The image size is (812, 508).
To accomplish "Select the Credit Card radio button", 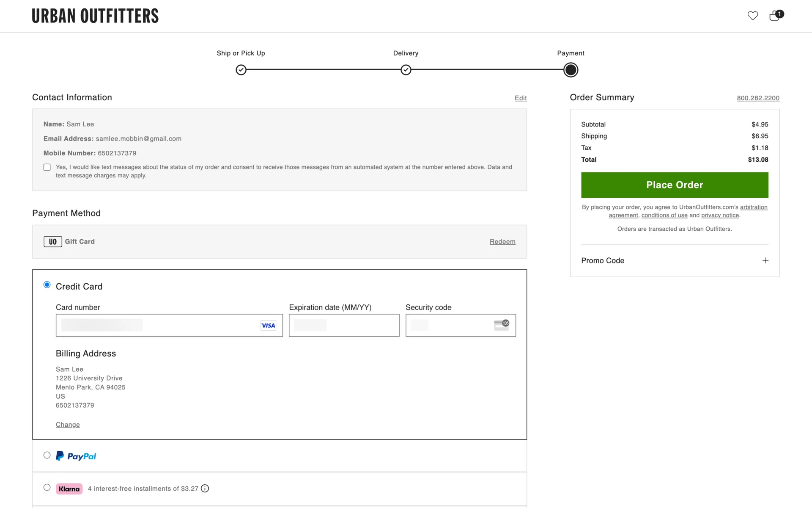I will click(47, 285).
